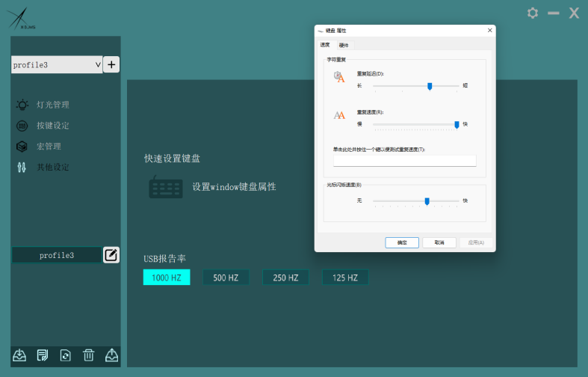
Task: Click the 快速设置键盘 heading text
Action: click(172, 159)
